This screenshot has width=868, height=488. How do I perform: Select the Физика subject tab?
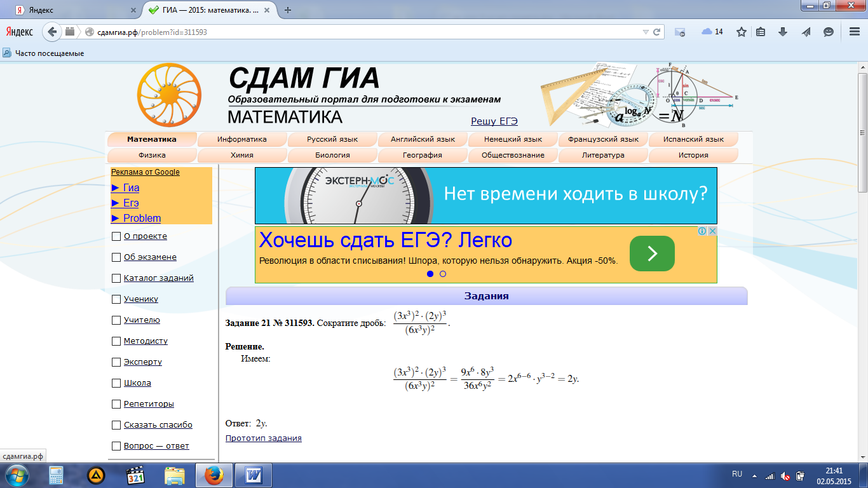(152, 155)
